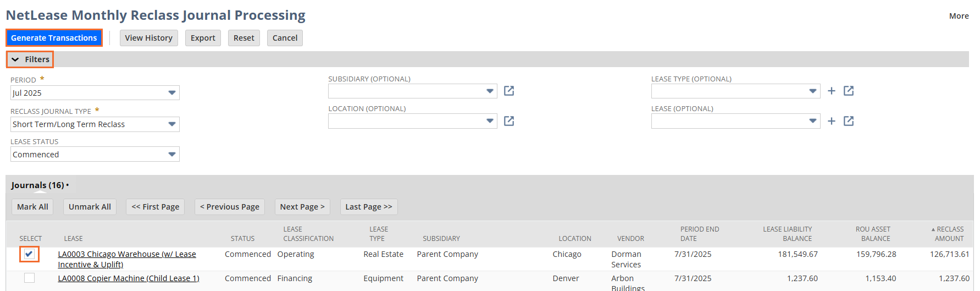
Task: Click the 159,796.28 ROU asset cell
Action: point(876,254)
